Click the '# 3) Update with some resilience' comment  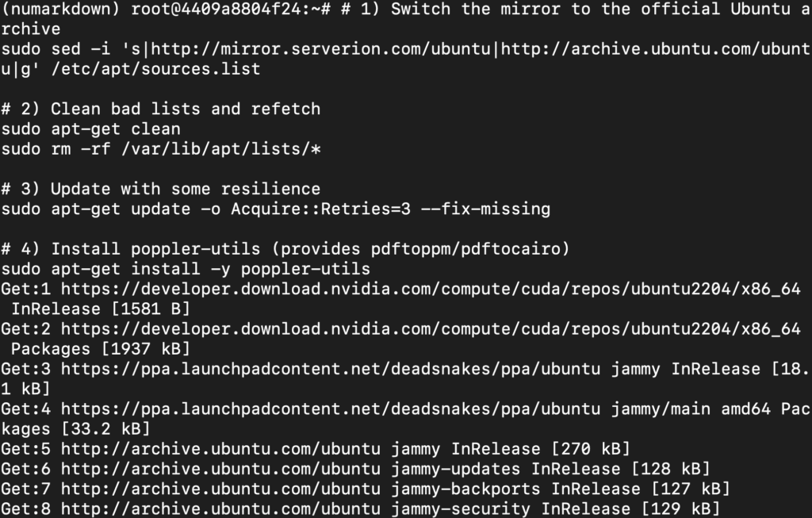[160, 189]
